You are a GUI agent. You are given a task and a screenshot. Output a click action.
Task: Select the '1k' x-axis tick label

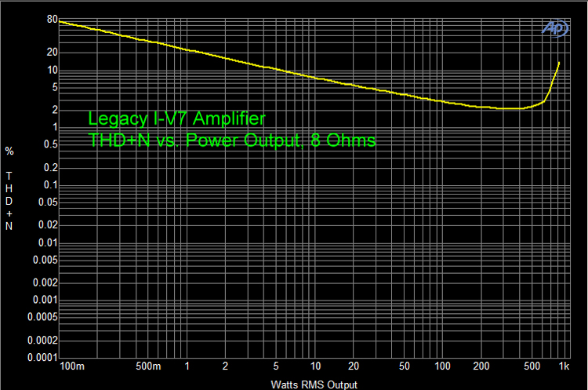(563, 366)
